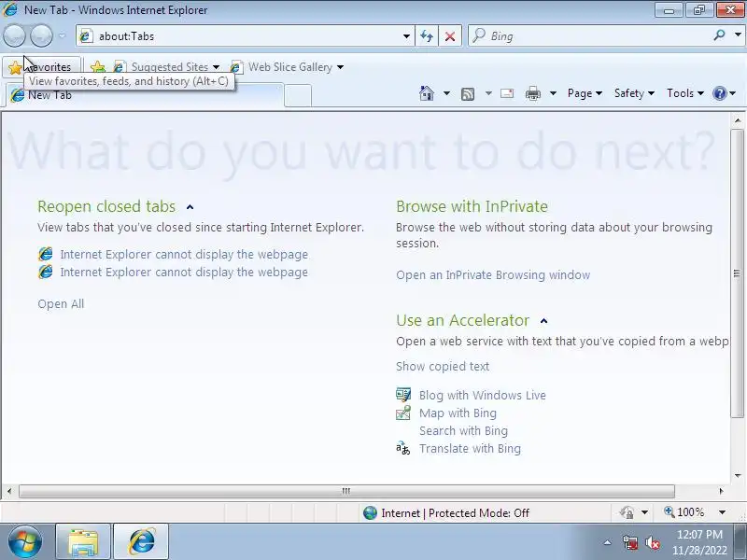This screenshot has height=560, width=747.
Task: Open Web Slice Gallery on favorites bar
Action: [287, 67]
